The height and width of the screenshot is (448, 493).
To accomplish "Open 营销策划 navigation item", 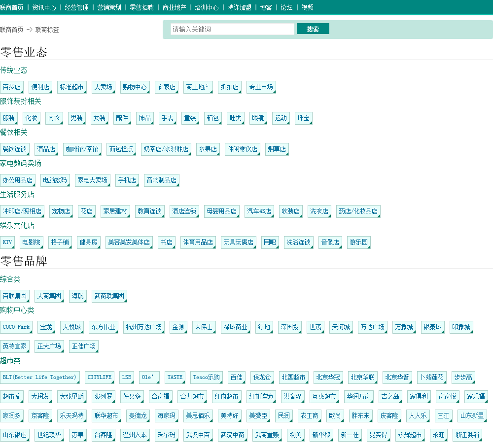I will pyautogui.click(x=109, y=7).
